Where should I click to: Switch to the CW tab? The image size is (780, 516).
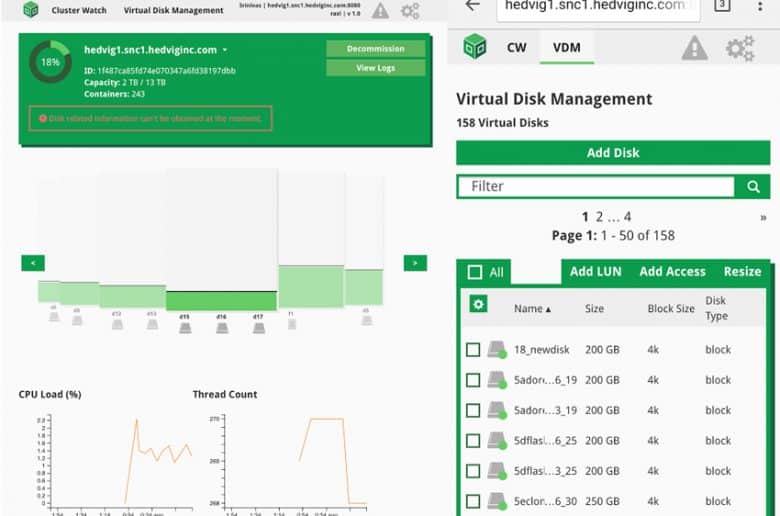[x=516, y=47]
